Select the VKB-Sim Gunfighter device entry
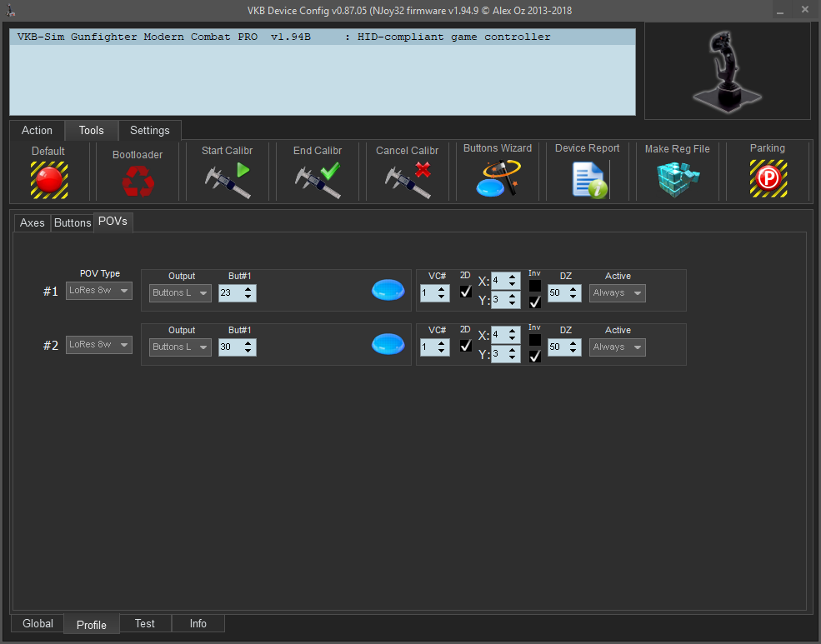The image size is (821, 644). [323, 37]
